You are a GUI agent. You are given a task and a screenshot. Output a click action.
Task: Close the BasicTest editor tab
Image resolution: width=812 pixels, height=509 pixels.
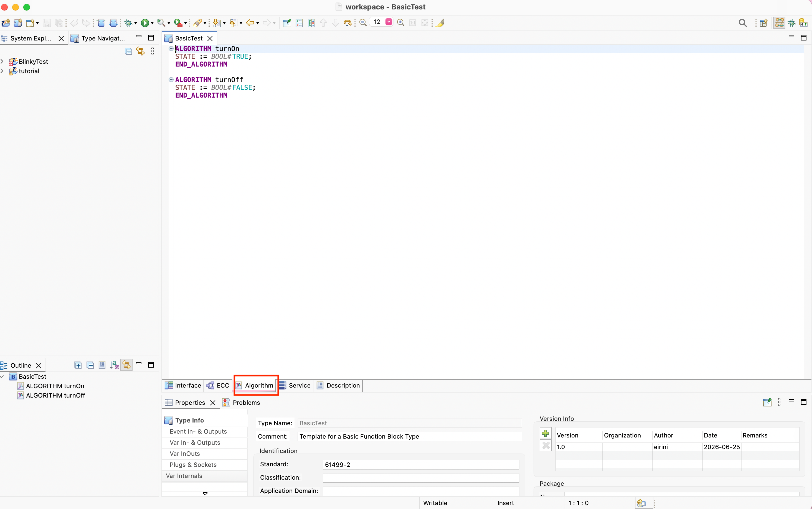pyautogui.click(x=210, y=38)
